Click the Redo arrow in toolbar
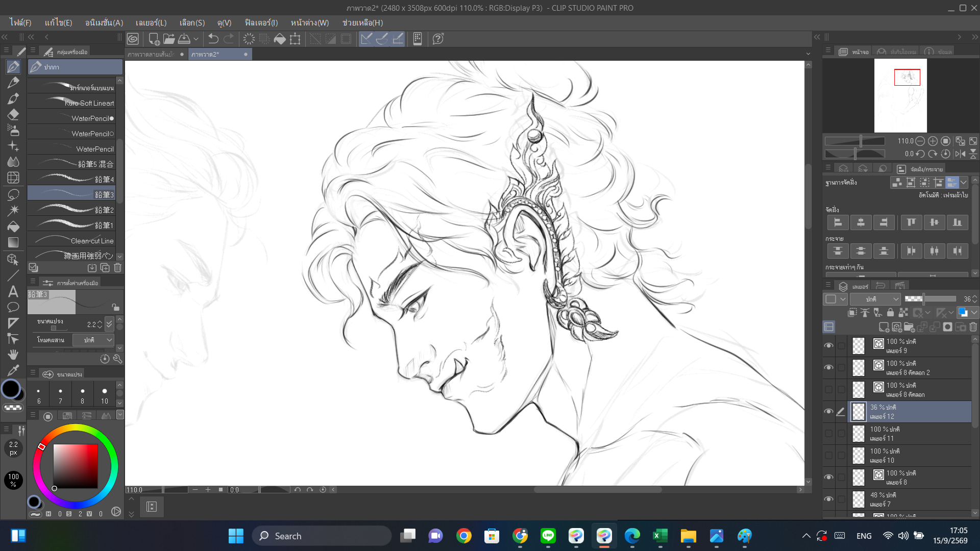980x551 pixels. (229, 39)
